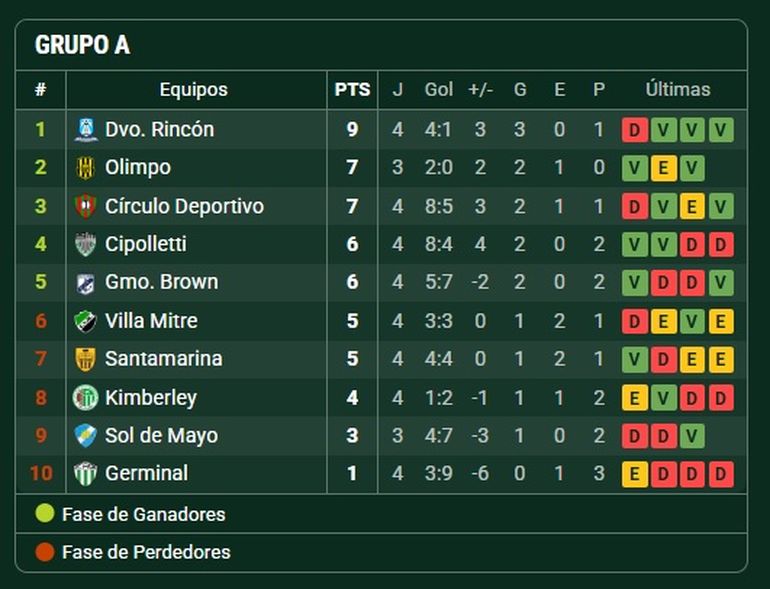770x589 pixels.
Task: Click the Villa Mitre crest icon
Action: point(86,321)
